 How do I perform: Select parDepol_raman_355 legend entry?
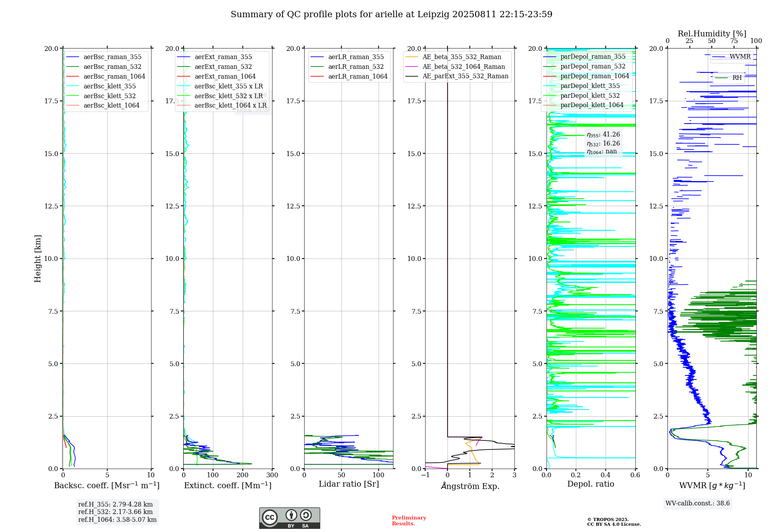pyautogui.click(x=585, y=57)
